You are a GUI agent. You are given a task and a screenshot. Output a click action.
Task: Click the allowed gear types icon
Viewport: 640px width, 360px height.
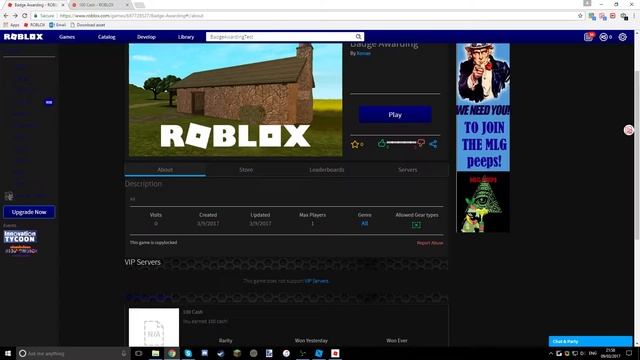416,224
